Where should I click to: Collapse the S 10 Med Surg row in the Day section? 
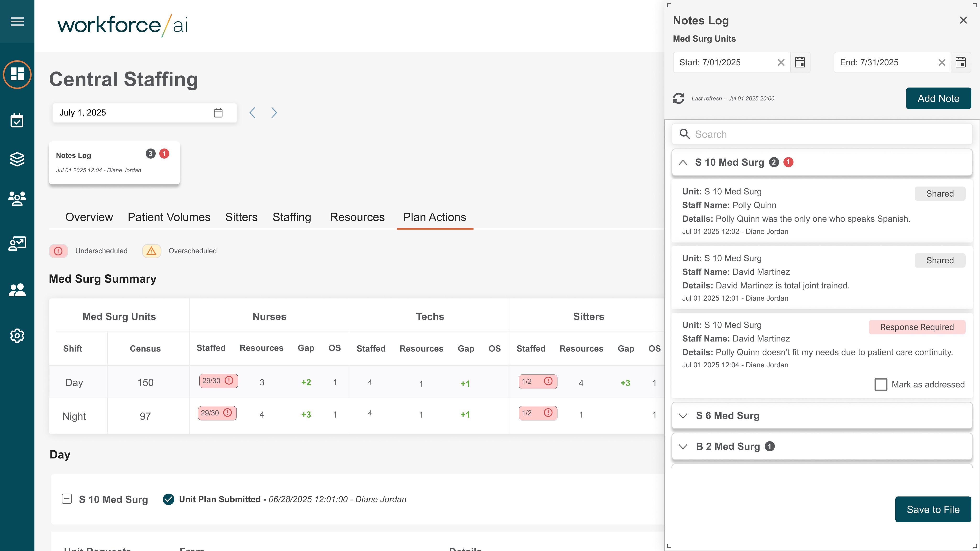pos(66,499)
